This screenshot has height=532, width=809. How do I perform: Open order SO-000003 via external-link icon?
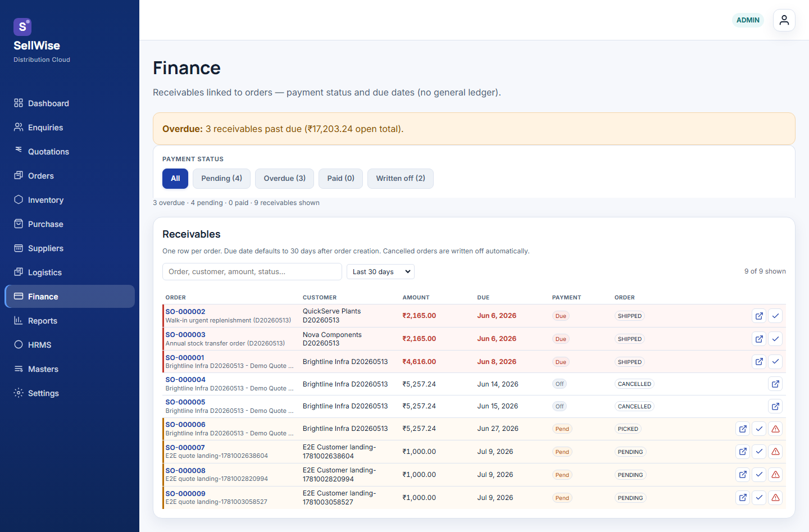(x=759, y=339)
